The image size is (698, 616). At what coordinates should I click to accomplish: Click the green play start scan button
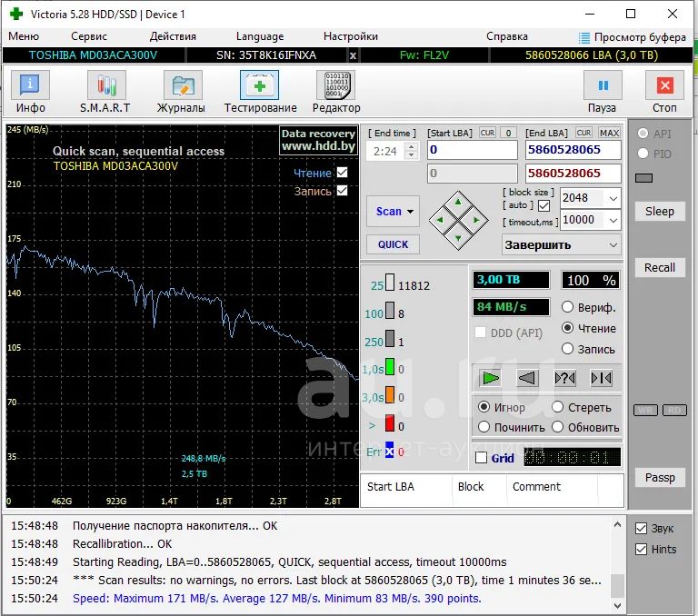(490, 378)
